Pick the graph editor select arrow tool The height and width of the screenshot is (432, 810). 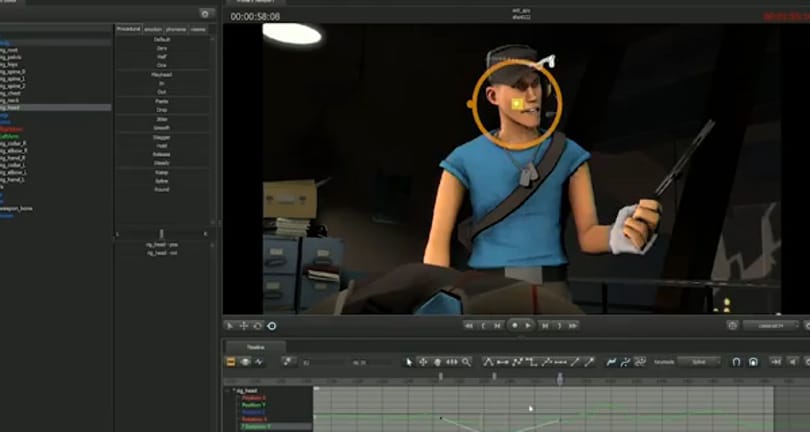409,362
